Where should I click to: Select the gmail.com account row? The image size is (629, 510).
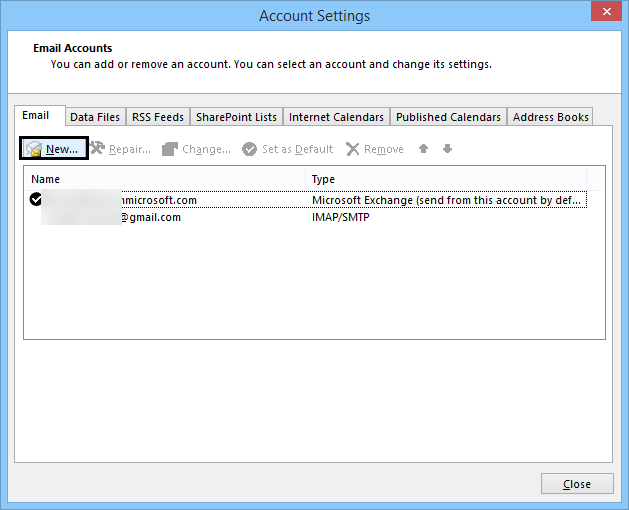[x=306, y=217]
